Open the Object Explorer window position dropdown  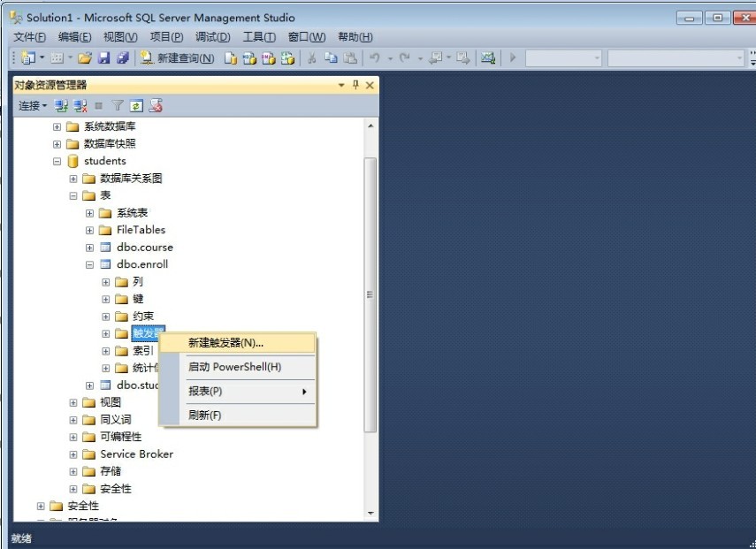coord(341,86)
